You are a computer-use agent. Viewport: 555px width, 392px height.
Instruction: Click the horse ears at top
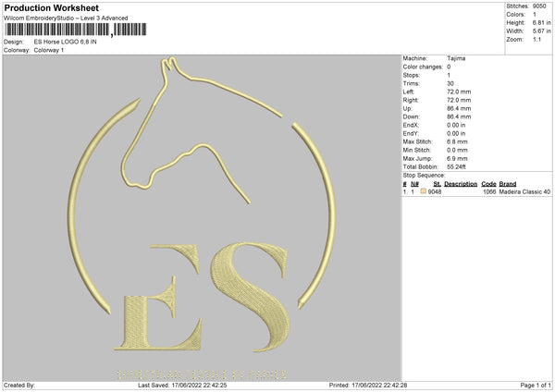tap(168, 64)
